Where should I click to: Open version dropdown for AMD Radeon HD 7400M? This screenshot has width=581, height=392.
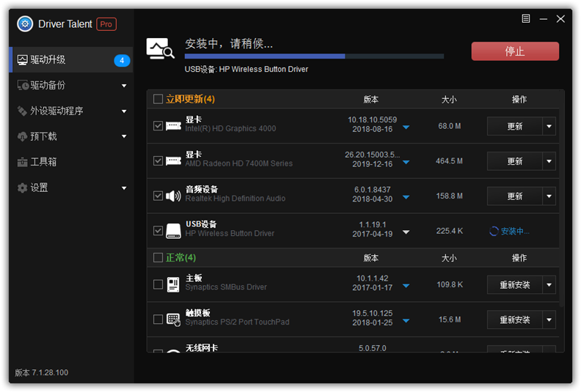click(x=406, y=162)
